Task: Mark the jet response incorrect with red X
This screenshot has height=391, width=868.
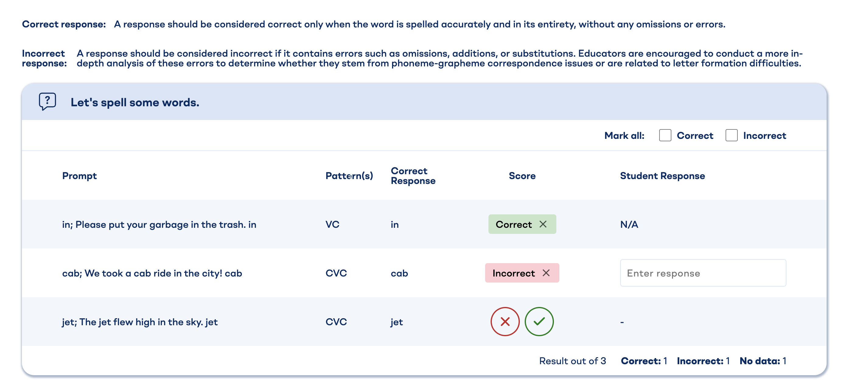Action: (505, 322)
